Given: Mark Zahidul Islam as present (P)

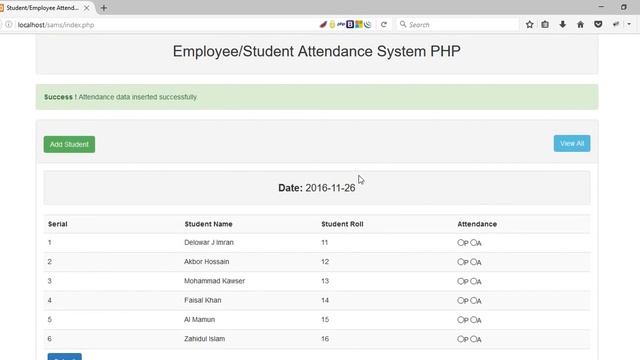Looking at the screenshot, I should coord(460,339).
